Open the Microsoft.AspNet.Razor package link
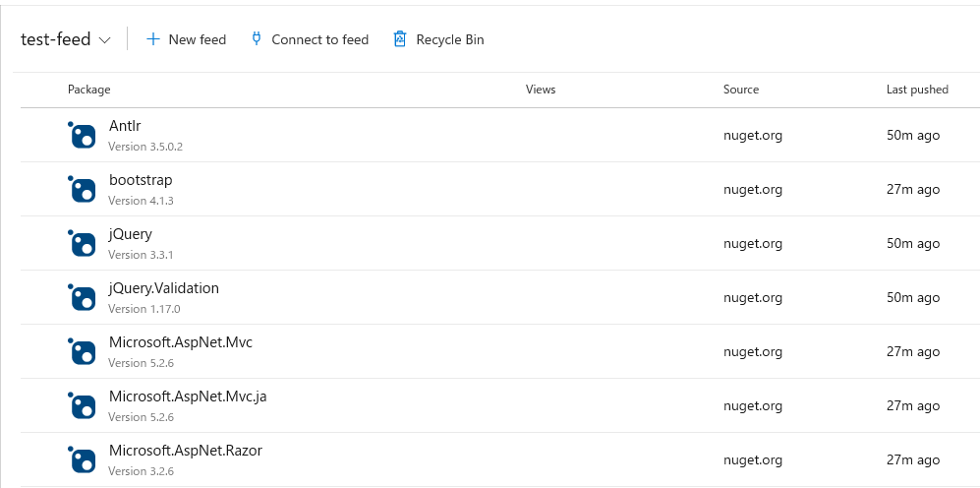This screenshot has width=980, height=488. 186,451
